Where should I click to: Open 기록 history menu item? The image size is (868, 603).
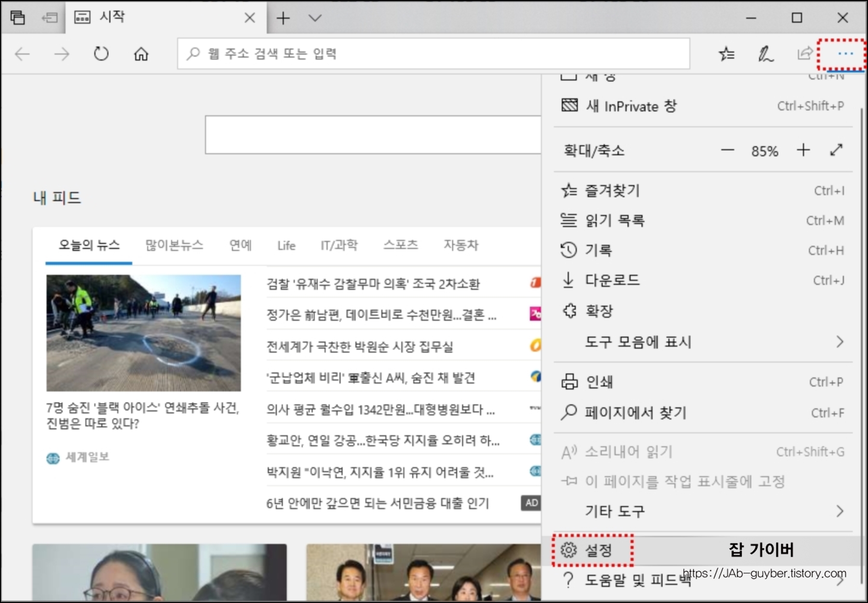tap(703, 250)
